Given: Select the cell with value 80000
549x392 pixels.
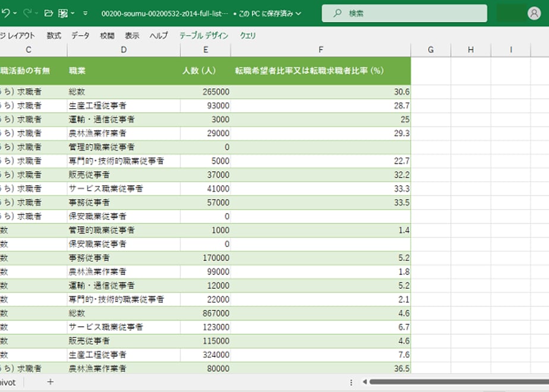Looking at the screenshot, I should coord(206,368).
